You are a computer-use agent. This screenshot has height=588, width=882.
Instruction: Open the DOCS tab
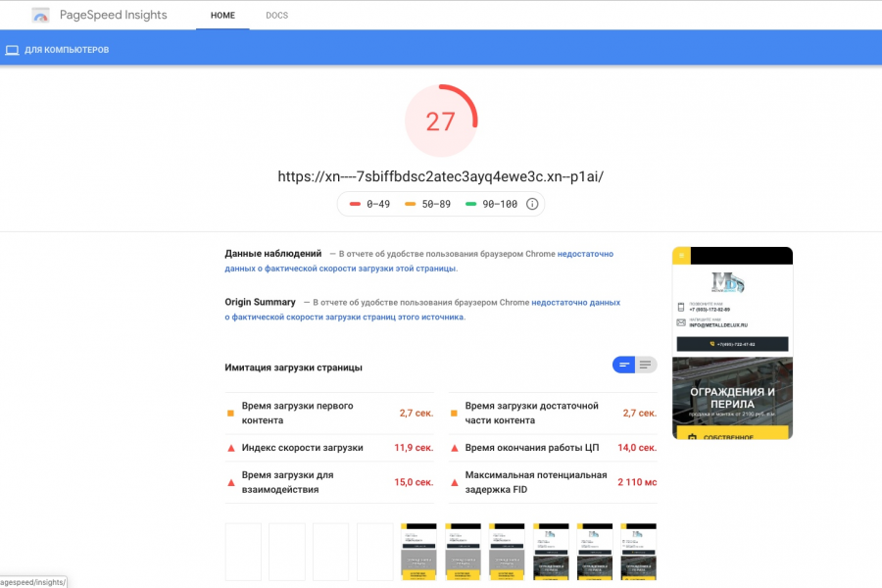276,16
